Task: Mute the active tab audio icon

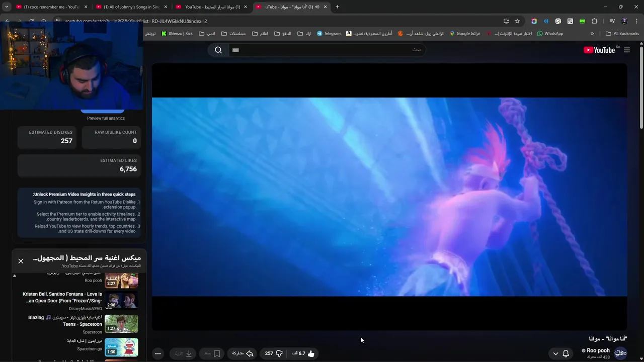Action: [317, 7]
